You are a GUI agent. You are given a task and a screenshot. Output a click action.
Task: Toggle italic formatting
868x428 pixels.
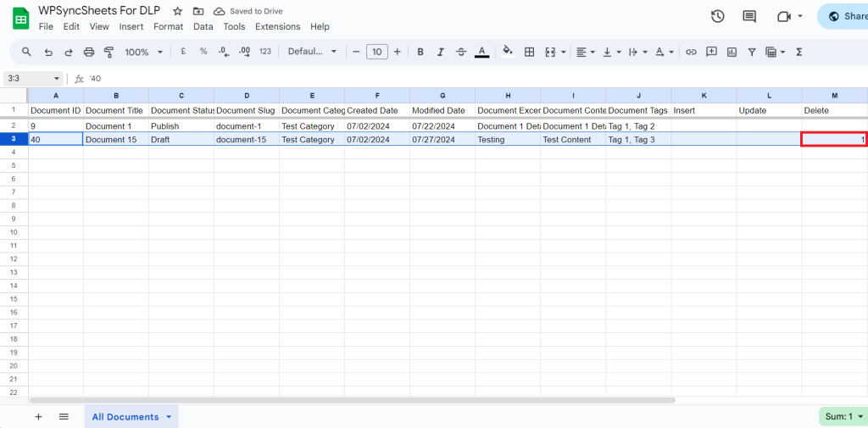pyautogui.click(x=441, y=52)
